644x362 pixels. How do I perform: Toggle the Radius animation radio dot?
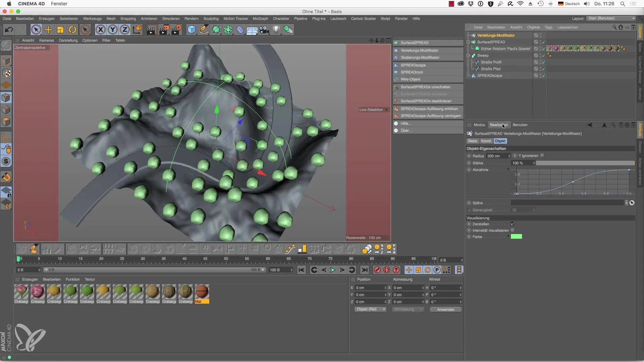coord(469,156)
